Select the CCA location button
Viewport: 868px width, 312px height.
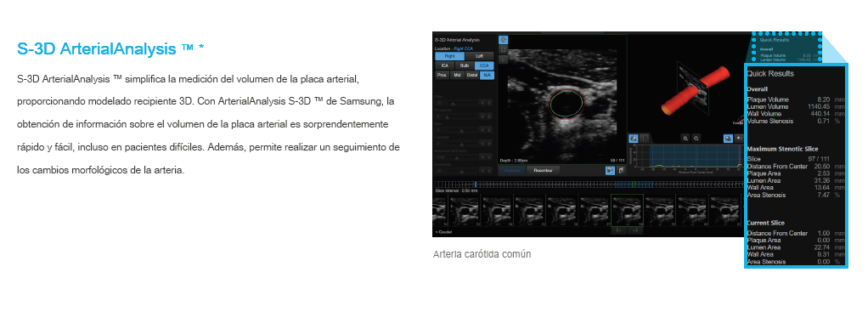point(484,65)
